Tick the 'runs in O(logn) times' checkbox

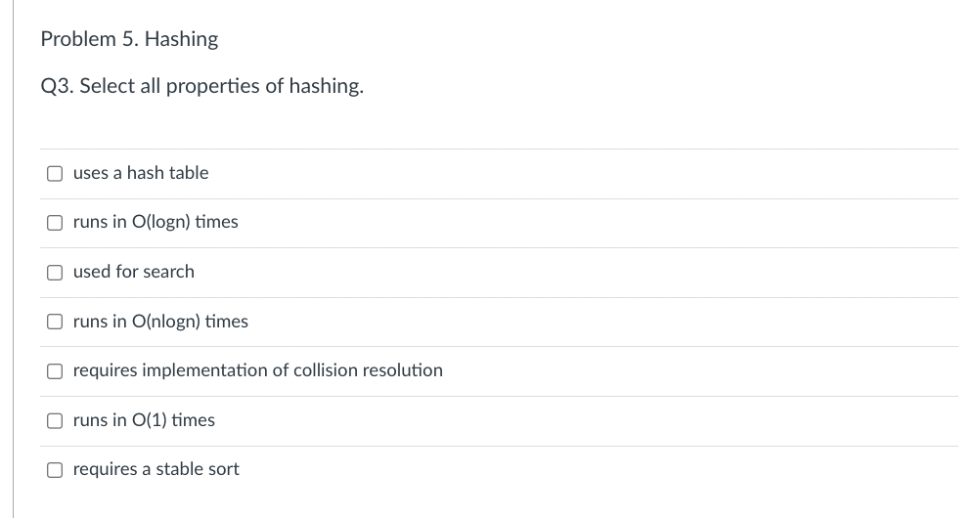(x=55, y=223)
